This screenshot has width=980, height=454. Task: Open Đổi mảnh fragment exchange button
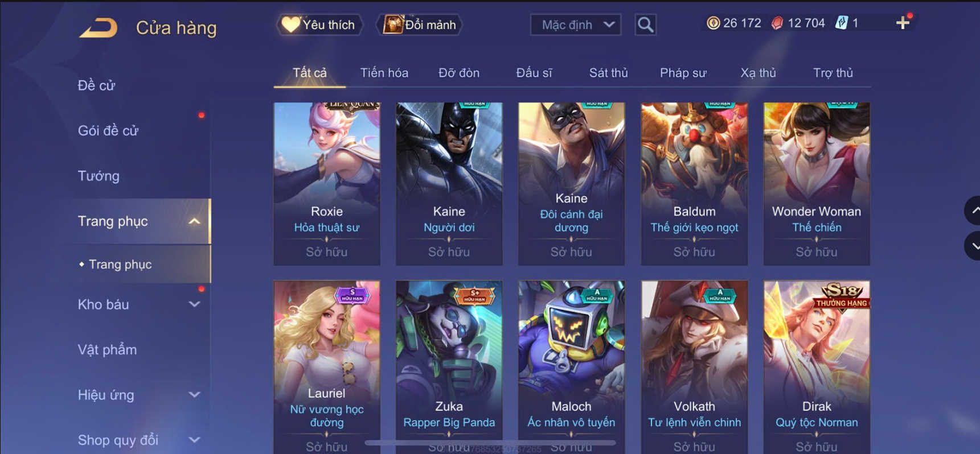tap(420, 24)
